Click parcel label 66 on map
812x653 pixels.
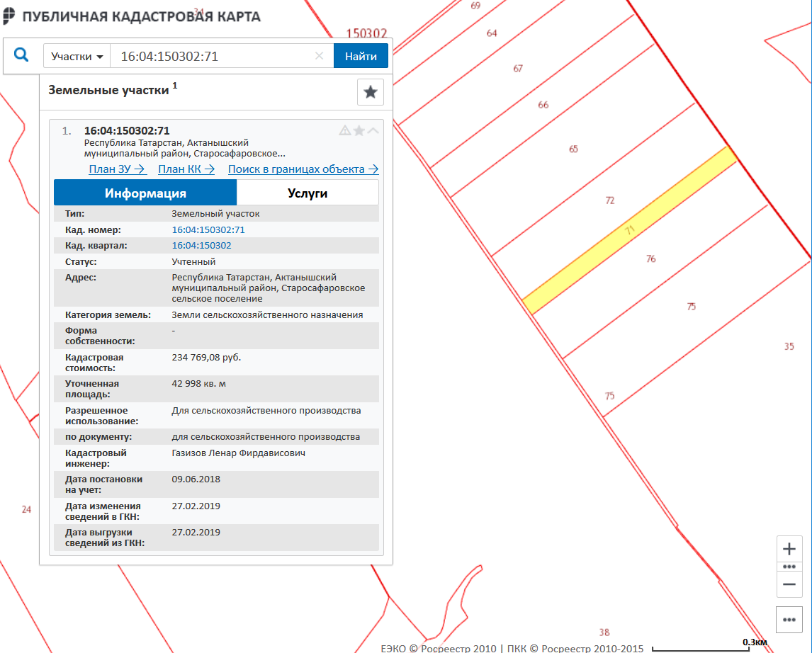tap(543, 105)
